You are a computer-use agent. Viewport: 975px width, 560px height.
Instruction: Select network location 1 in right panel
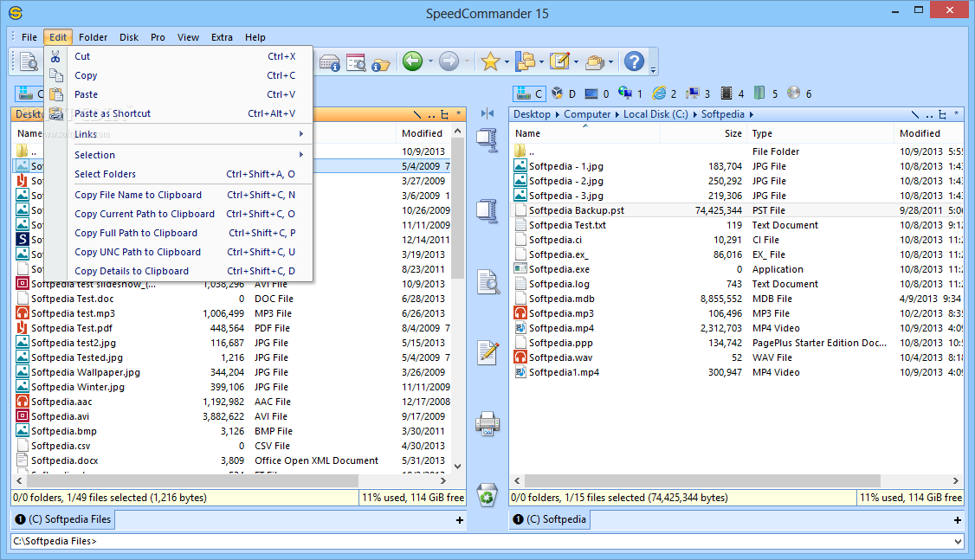[630, 93]
